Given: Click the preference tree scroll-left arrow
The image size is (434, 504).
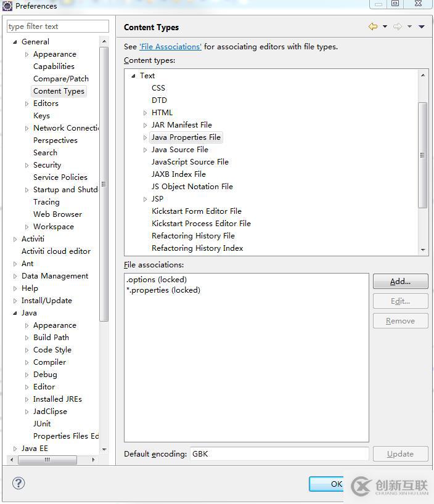Looking at the screenshot, I should pos(12,460).
